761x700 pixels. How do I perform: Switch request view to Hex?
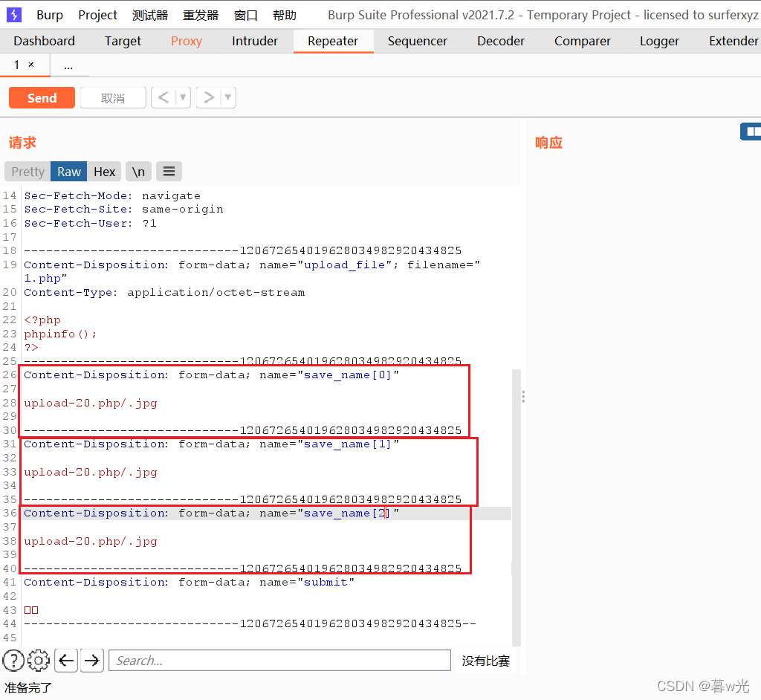tap(104, 172)
